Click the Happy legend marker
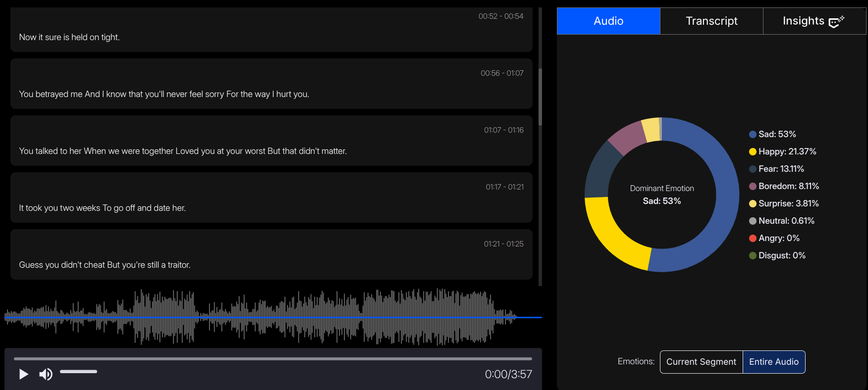This screenshot has width=868, height=390. tap(753, 152)
